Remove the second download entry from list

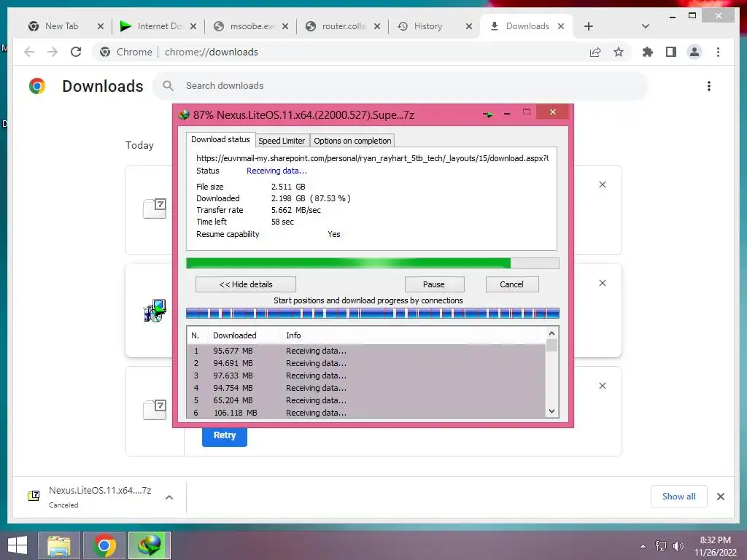pyautogui.click(x=602, y=283)
